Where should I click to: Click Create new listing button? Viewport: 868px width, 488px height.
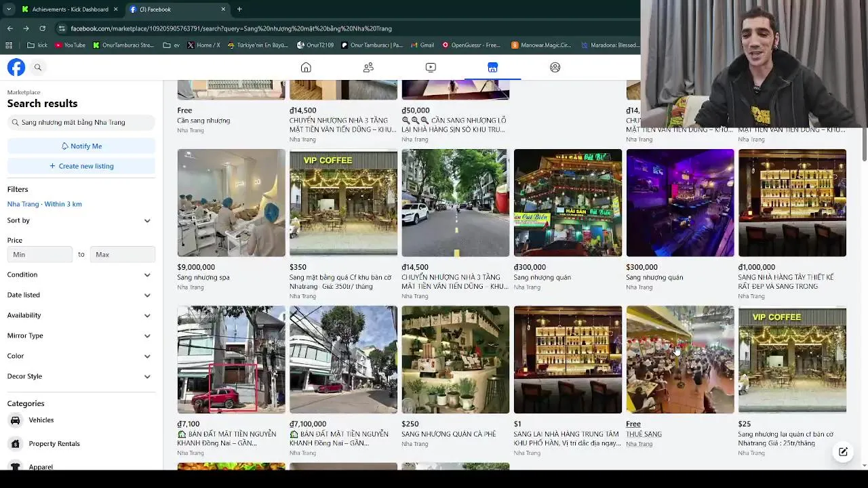pos(81,166)
